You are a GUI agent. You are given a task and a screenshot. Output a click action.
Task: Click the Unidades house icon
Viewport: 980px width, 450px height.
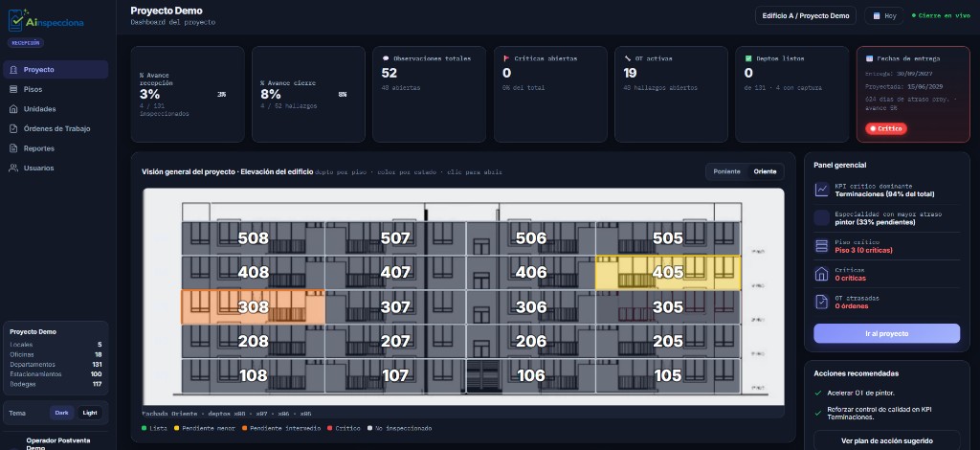tap(13, 109)
